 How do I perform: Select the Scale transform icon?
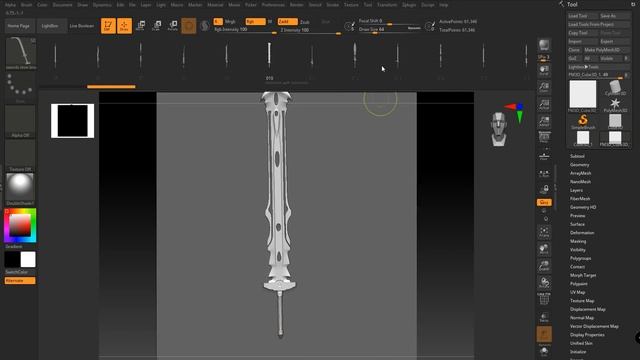pyautogui.click(x=156, y=26)
